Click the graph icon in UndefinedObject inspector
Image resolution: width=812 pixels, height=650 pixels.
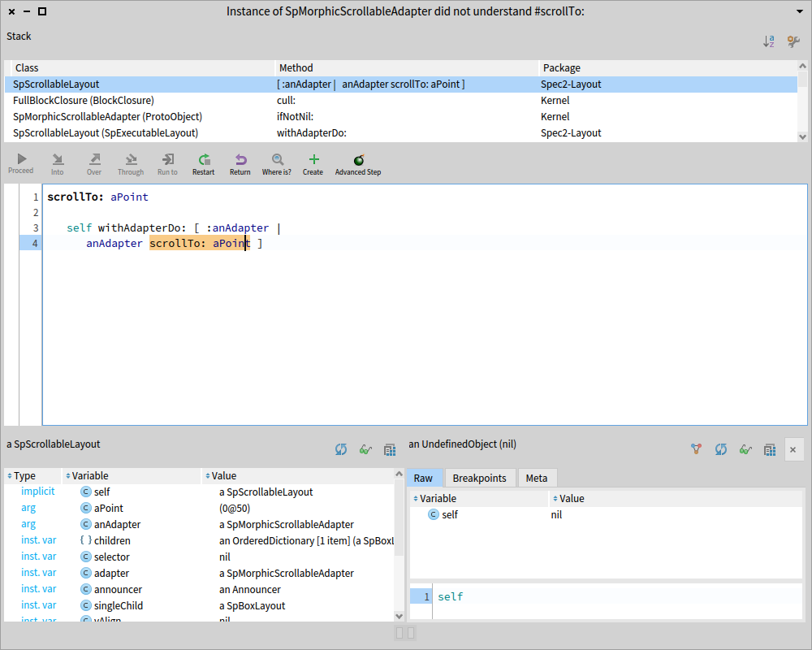(696, 449)
